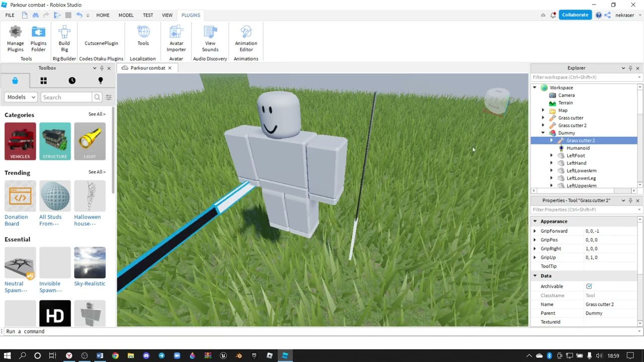The width and height of the screenshot is (644, 362).
Task: Open the FILE menu
Action: [10, 15]
